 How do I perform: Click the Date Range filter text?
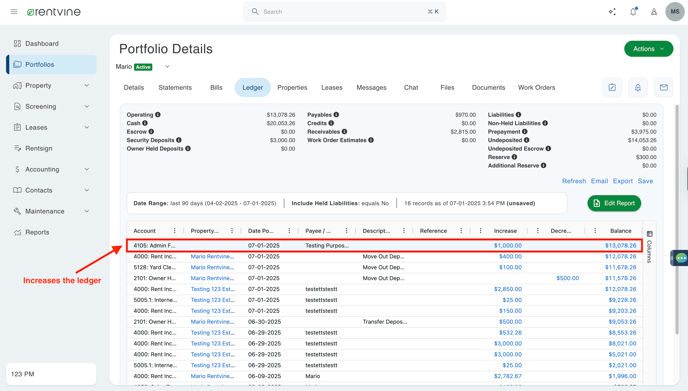(205, 203)
